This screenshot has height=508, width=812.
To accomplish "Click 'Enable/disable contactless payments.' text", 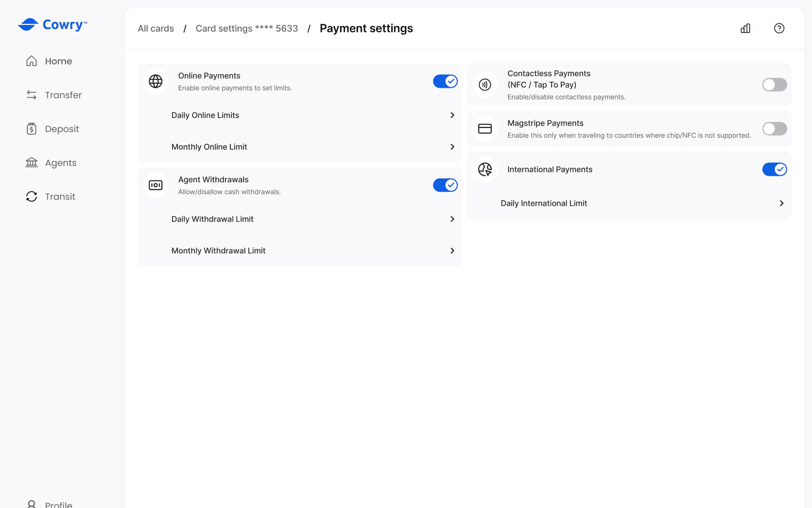I will tap(566, 97).
